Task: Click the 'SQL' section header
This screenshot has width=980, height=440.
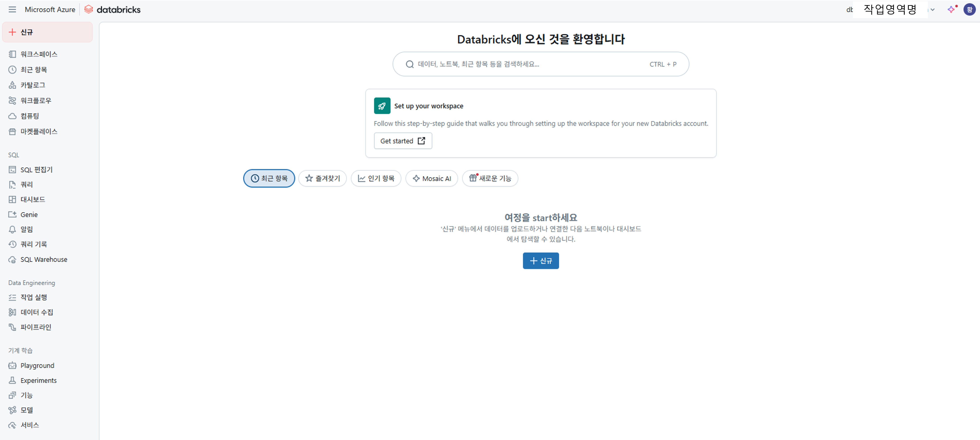Action: pos(14,155)
